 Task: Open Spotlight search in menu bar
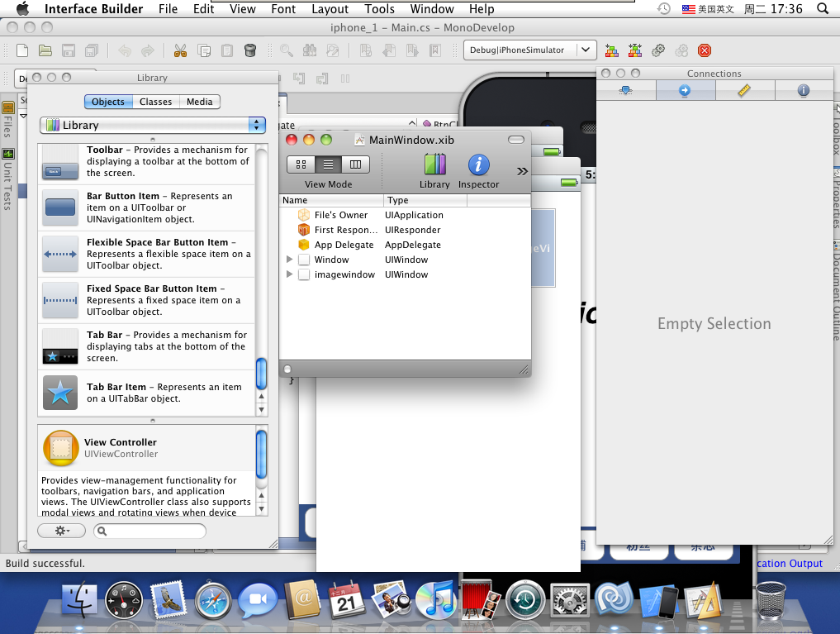coord(823,8)
